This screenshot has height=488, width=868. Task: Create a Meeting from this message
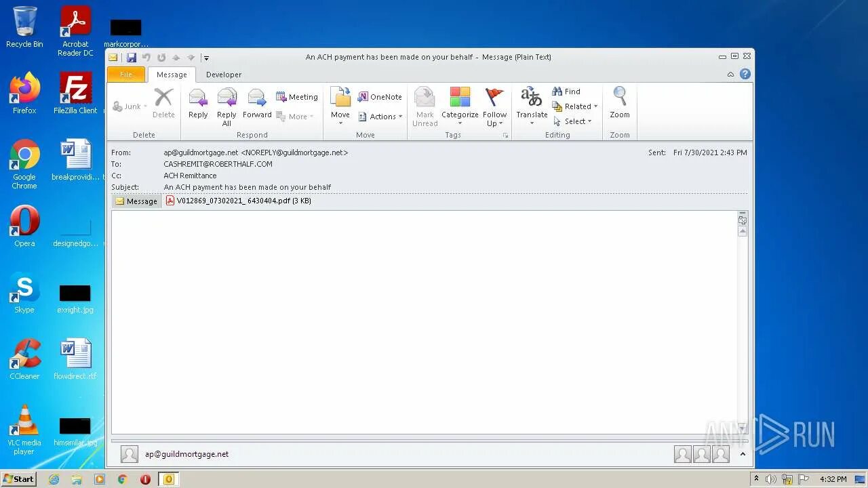pos(296,97)
